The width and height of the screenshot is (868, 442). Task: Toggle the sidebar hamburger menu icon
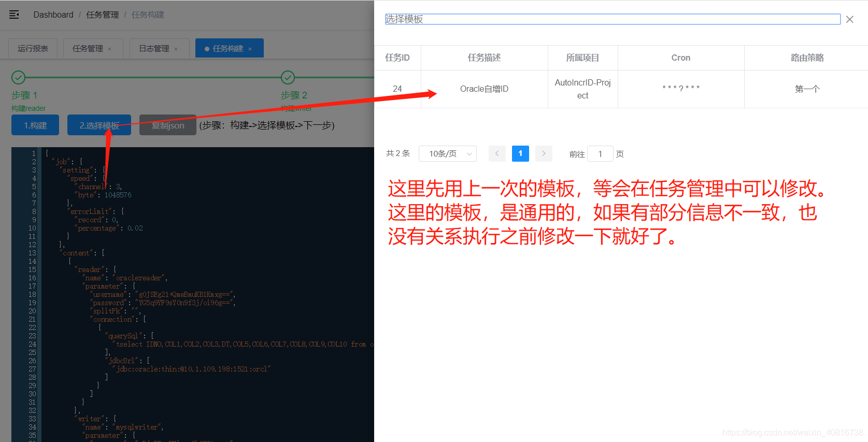tap(14, 15)
